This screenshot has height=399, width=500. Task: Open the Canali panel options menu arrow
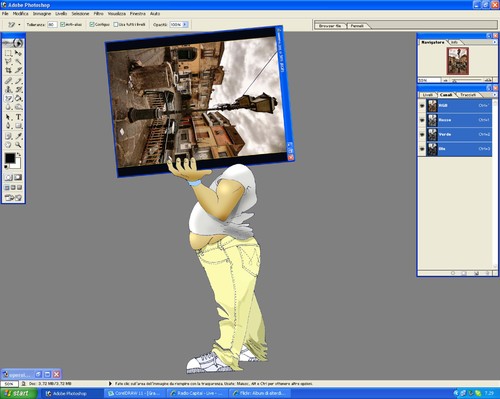coord(494,95)
